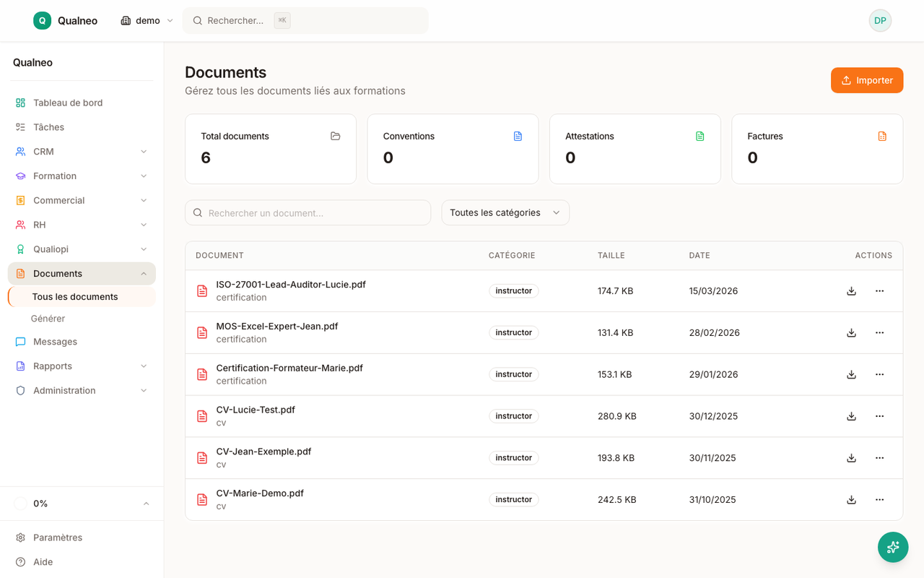Sort by the DATE column header
Image resolution: width=924 pixels, height=578 pixels.
click(699, 256)
